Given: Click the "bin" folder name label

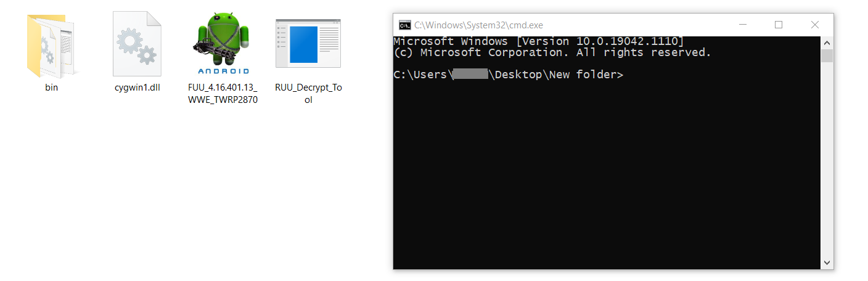Looking at the screenshot, I should 52,88.
